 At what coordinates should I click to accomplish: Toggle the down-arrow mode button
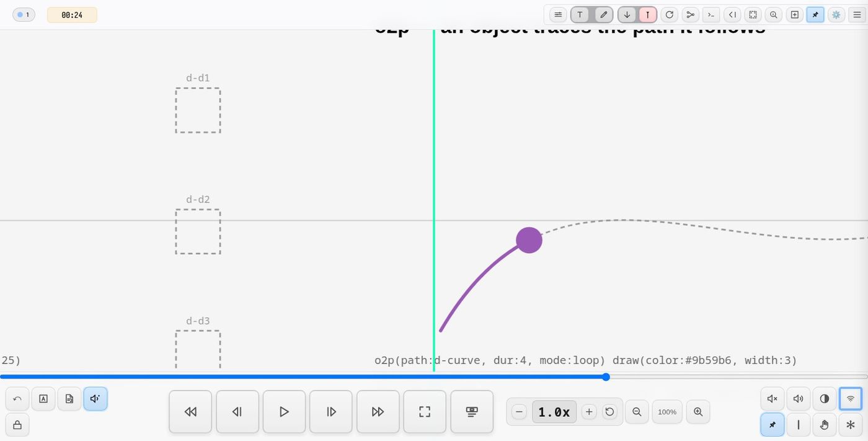click(627, 15)
